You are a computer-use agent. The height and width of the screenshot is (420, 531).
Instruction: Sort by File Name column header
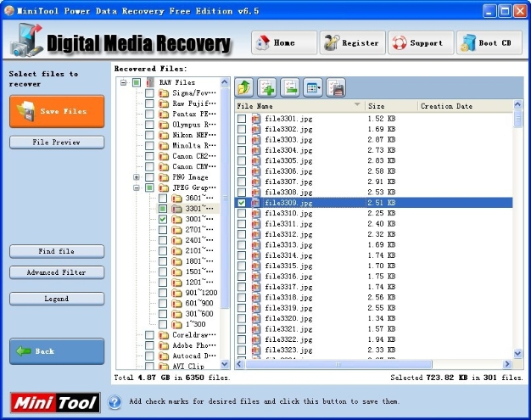[x=299, y=106]
